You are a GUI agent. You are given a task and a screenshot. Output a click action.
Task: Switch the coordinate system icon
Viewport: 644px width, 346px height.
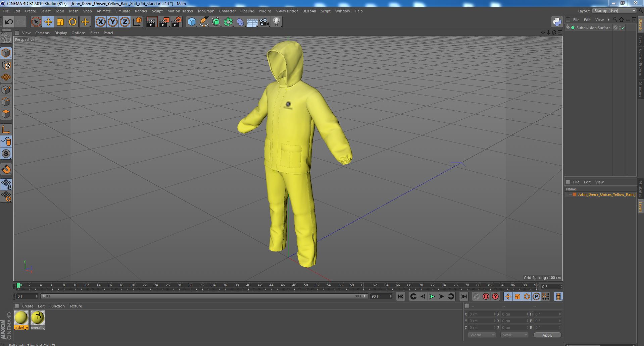[x=137, y=22]
